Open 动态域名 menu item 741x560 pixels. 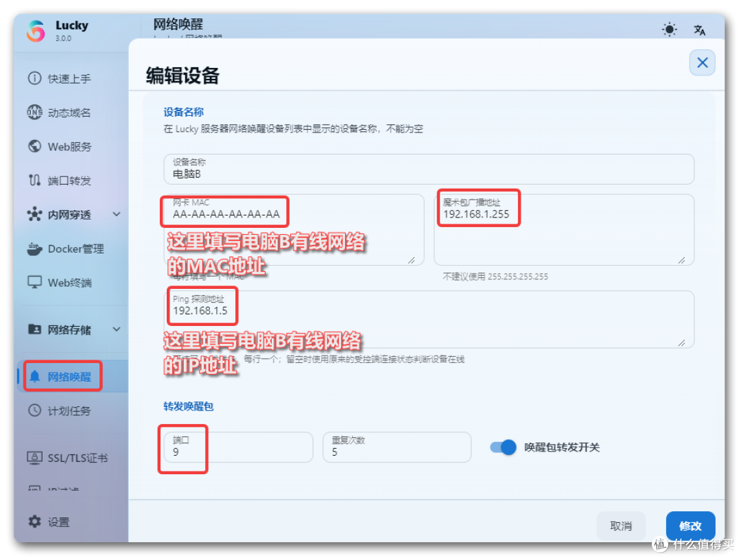pyautogui.click(x=69, y=113)
